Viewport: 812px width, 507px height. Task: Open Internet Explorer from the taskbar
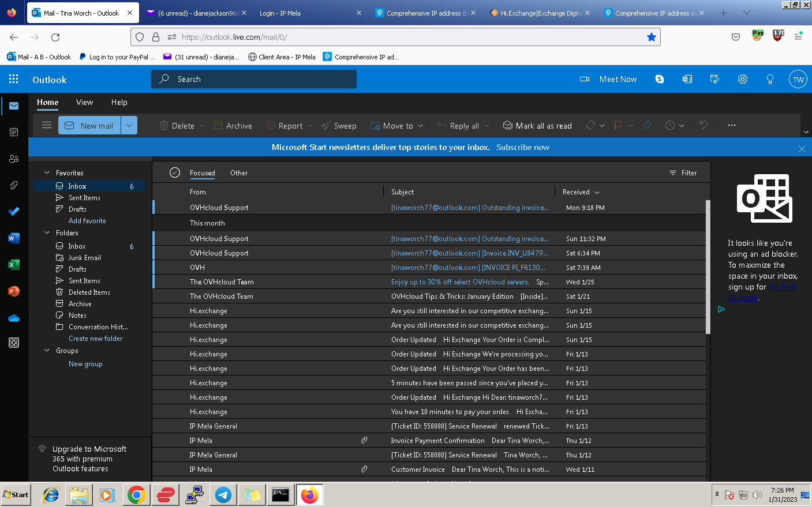tap(51, 495)
